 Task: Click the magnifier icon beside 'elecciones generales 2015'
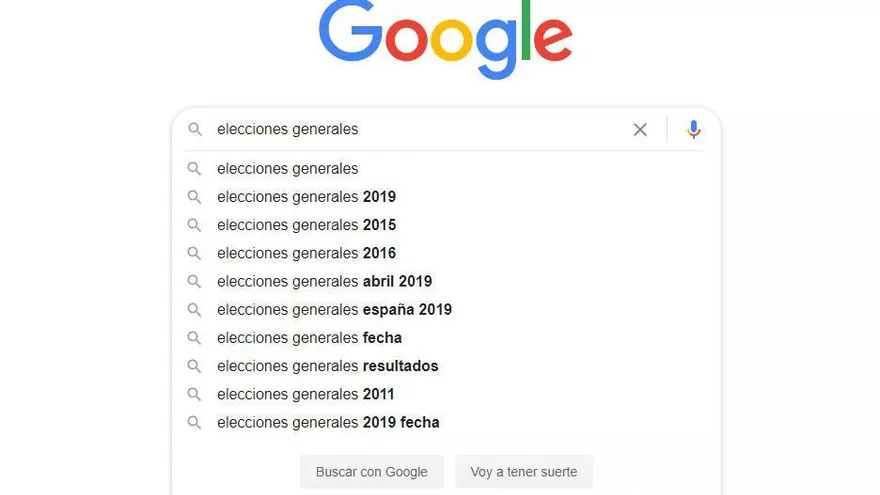[195, 225]
